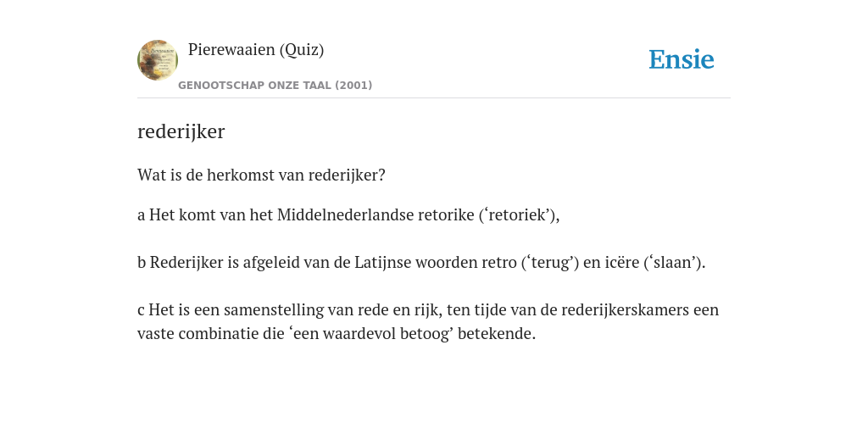Viewport: 868px width, 434px height.
Task: Choose answer a about Middelnederlandse retorike
Action: pyautogui.click(x=348, y=214)
